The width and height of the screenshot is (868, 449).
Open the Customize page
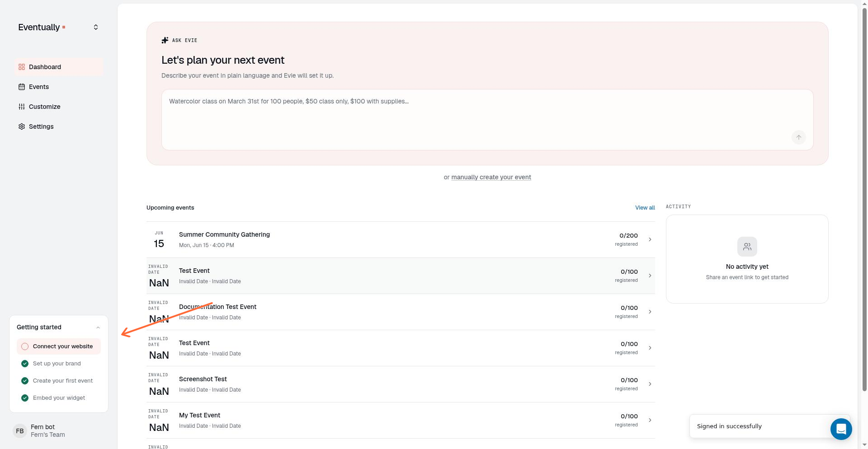[59, 107]
